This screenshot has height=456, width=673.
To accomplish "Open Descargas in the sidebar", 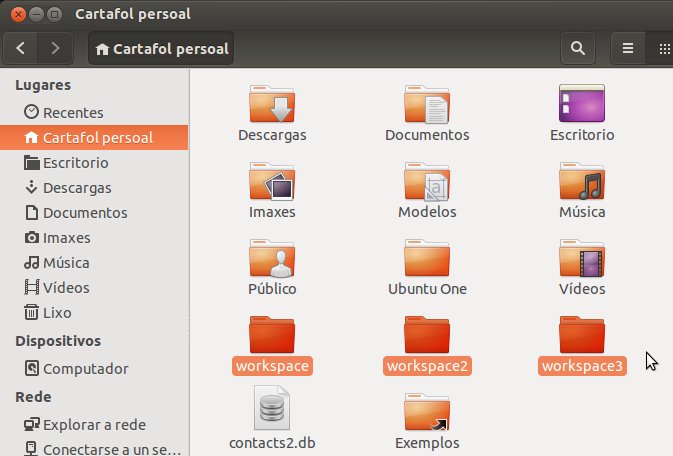I will [94, 188].
